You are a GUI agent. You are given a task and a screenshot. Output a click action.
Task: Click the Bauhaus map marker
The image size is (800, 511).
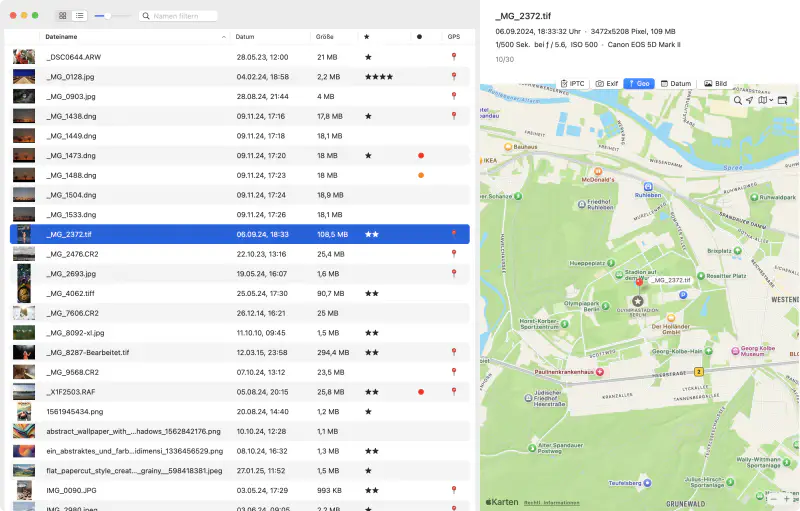(508, 147)
